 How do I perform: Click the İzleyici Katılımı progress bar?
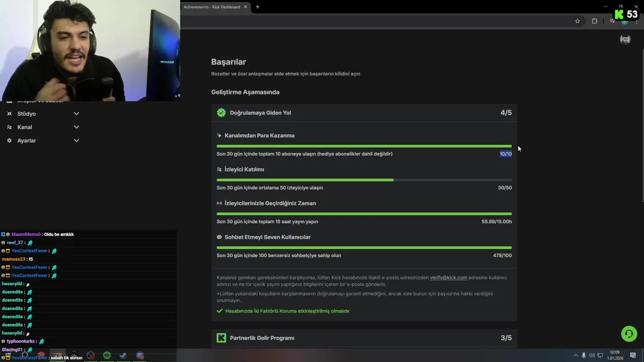point(364,180)
